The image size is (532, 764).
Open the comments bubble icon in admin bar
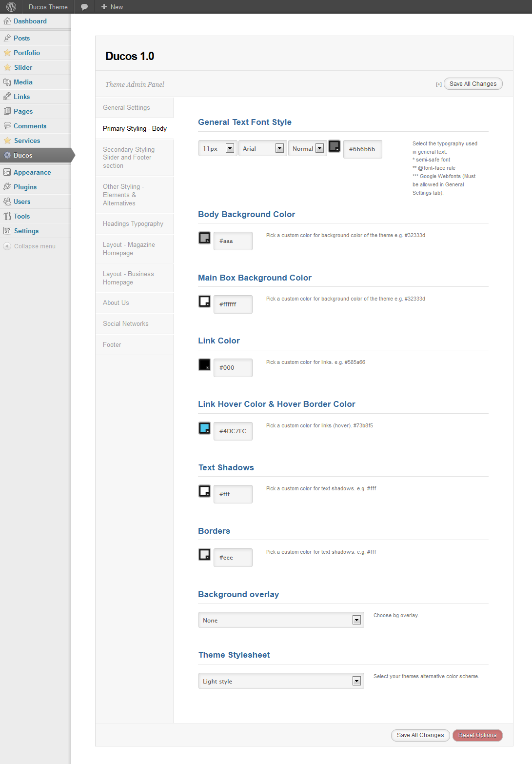pos(84,7)
